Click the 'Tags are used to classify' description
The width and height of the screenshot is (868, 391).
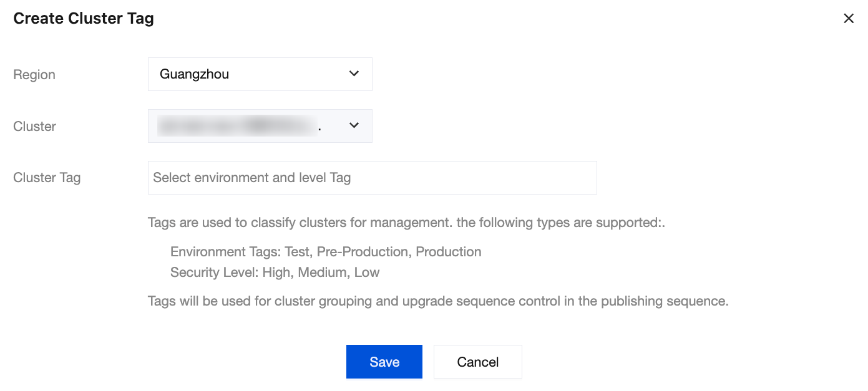click(x=406, y=223)
